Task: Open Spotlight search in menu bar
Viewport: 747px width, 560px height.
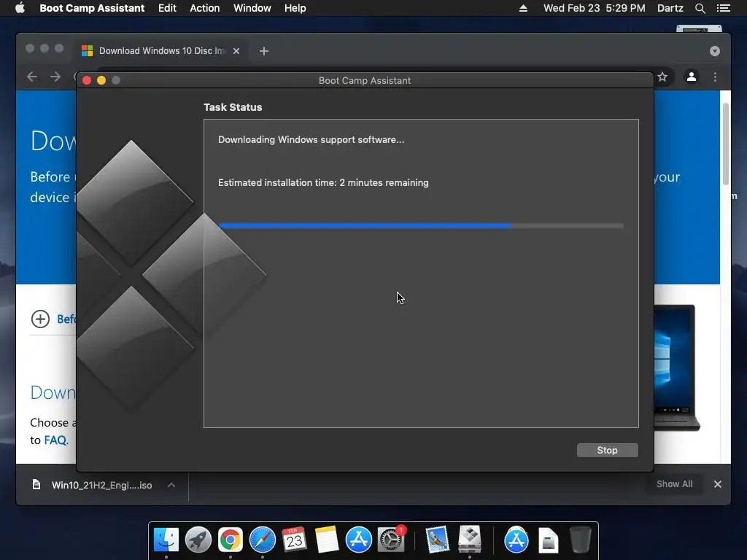Action: 700,8
